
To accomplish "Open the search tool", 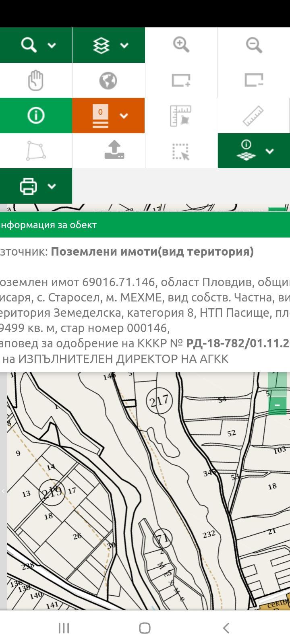I will pyautogui.click(x=29, y=45).
